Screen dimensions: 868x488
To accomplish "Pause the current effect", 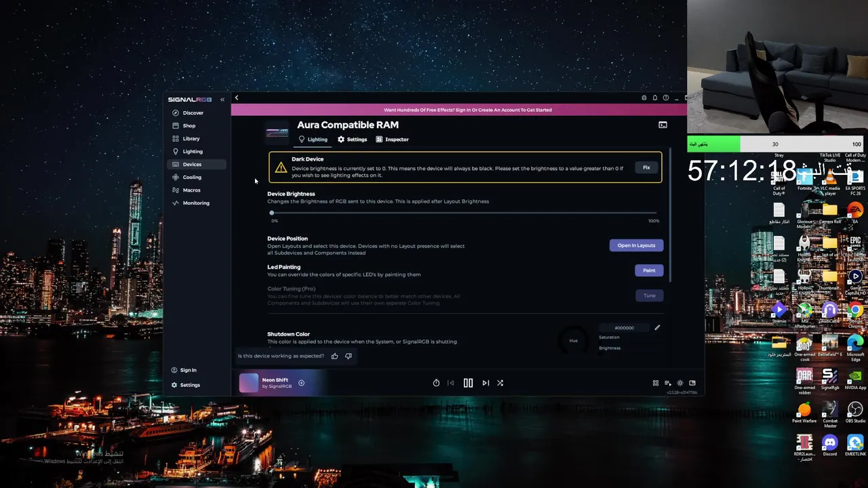I will [x=468, y=383].
